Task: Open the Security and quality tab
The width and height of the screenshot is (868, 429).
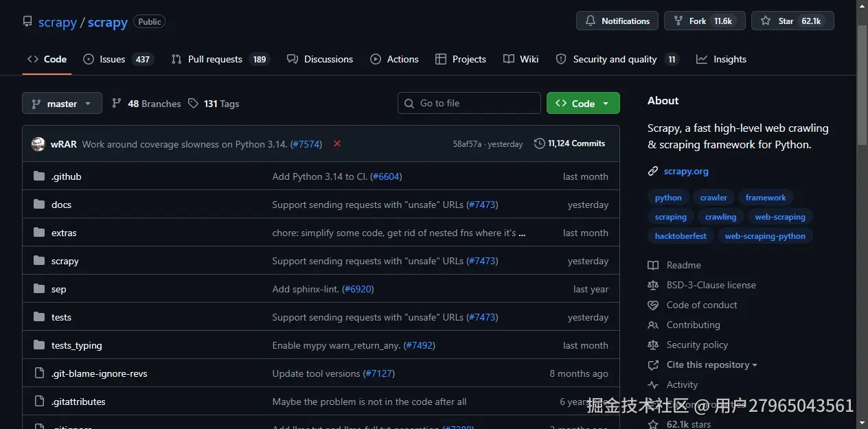Action: point(617,59)
